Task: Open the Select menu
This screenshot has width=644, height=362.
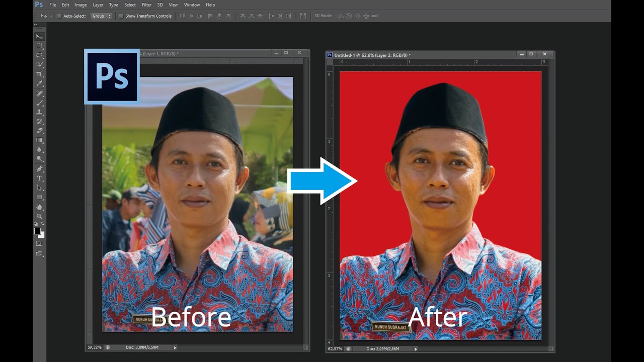Action: click(130, 5)
